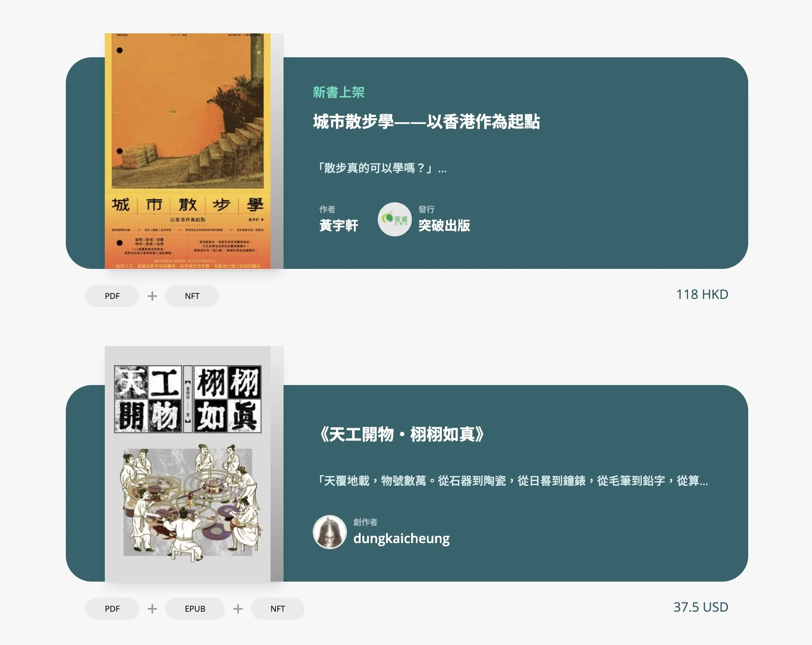
Task: Open the 突破出版 publisher logo avatar
Action: tap(394, 219)
